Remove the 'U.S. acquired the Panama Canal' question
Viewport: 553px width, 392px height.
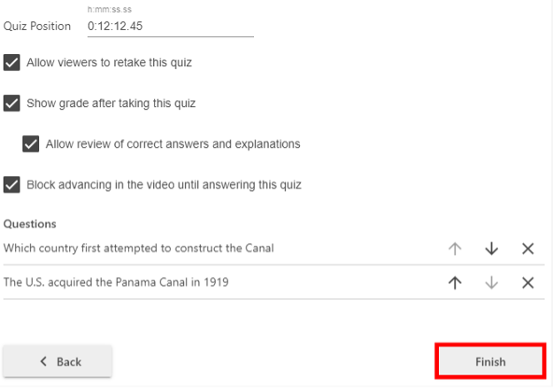(x=527, y=283)
